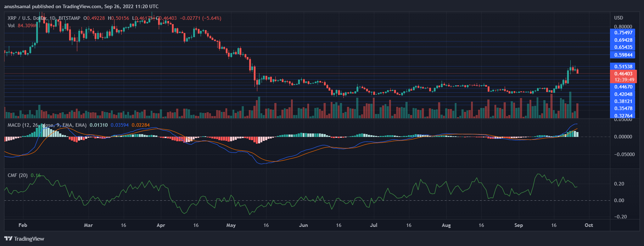Screen dimensions: 644x246
Task: Click the Jun label on the time axis
Action: pyautogui.click(x=303, y=225)
